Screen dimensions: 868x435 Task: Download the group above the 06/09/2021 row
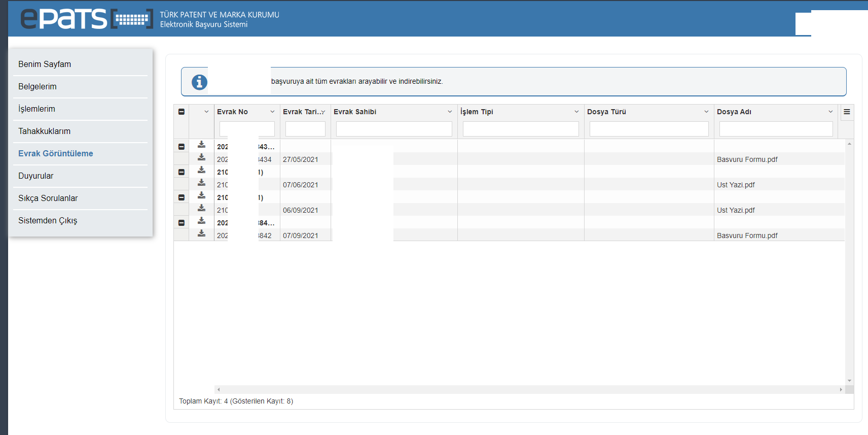click(x=201, y=195)
